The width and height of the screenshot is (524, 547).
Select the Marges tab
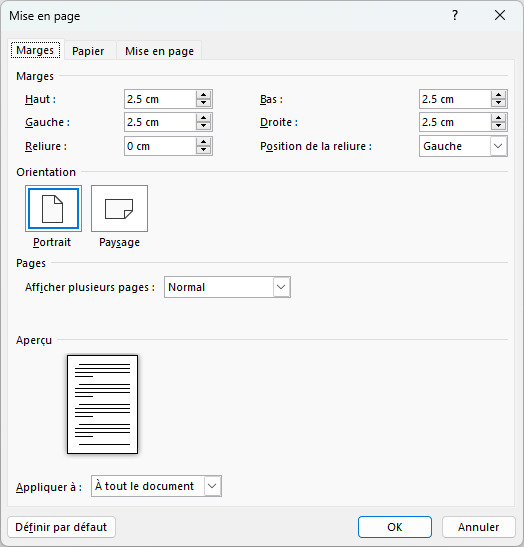click(x=35, y=50)
